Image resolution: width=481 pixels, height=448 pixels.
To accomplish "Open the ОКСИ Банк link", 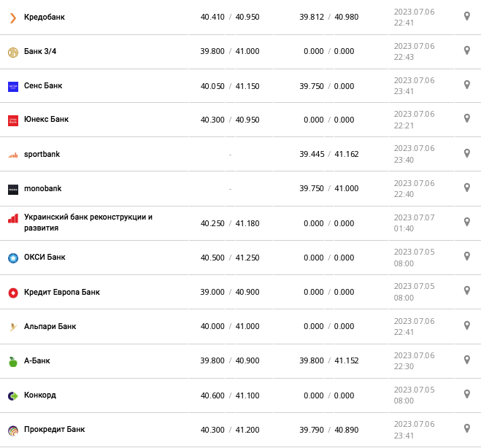I will (x=45, y=258).
